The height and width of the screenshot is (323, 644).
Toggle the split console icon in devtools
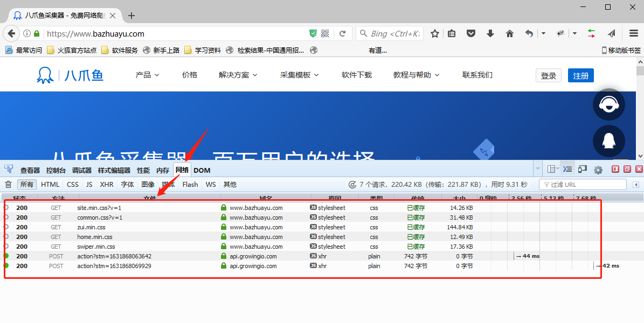point(567,169)
